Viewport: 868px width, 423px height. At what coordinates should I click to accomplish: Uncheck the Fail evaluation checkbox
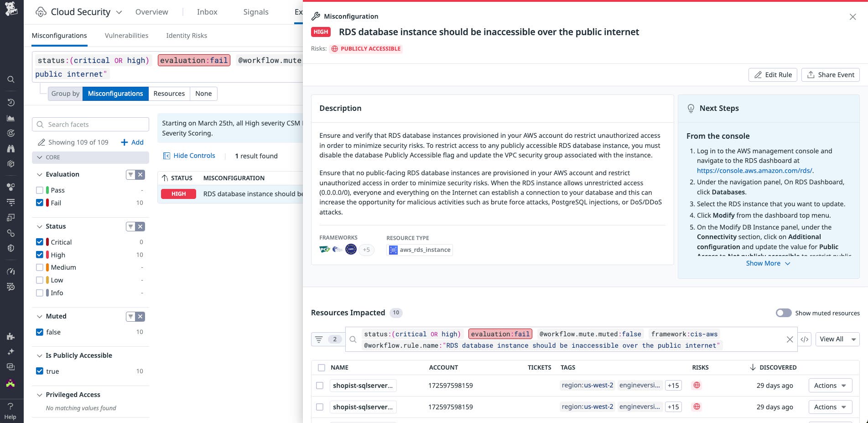(40, 203)
